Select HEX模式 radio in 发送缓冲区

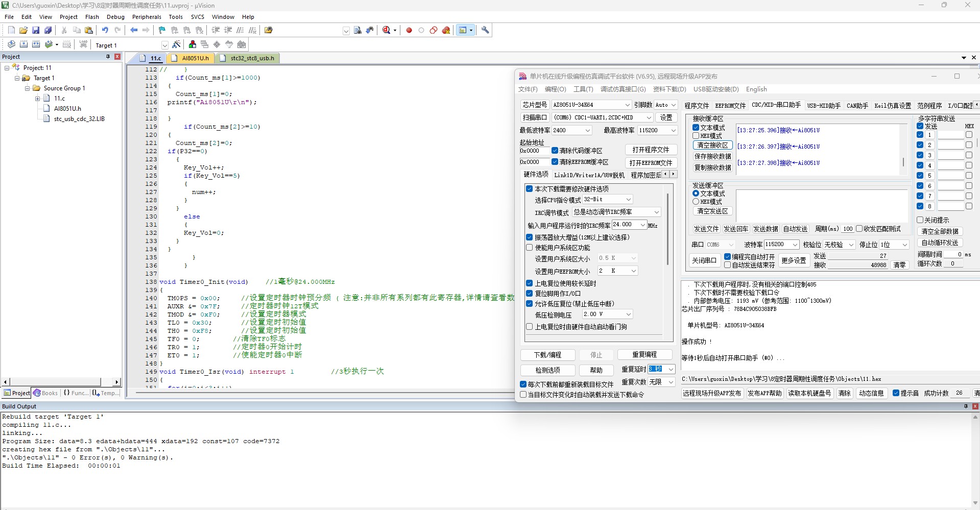coord(696,202)
